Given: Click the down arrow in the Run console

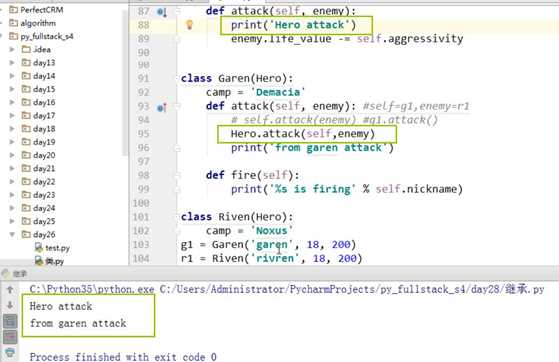Looking at the screenshot, I should coord(10,305).
